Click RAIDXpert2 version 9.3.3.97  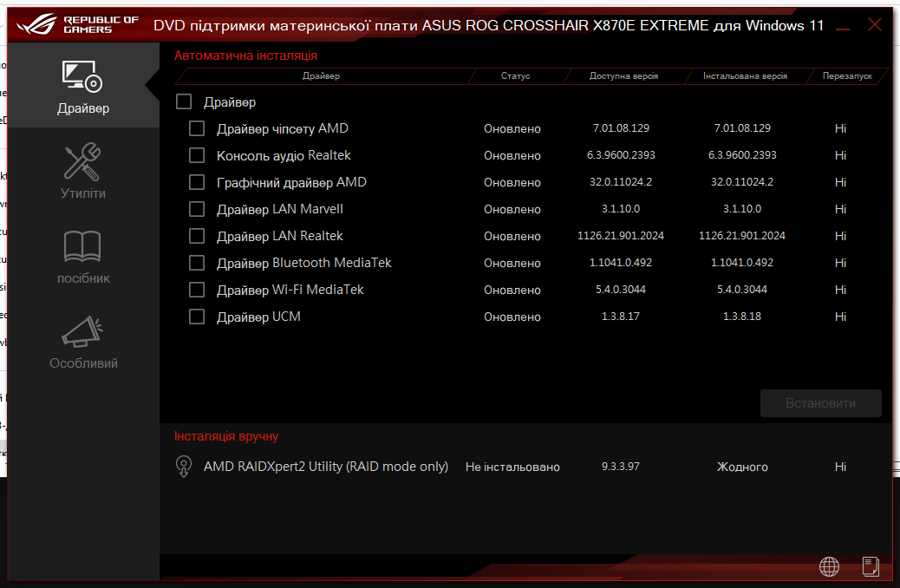(x=621, y=467)
